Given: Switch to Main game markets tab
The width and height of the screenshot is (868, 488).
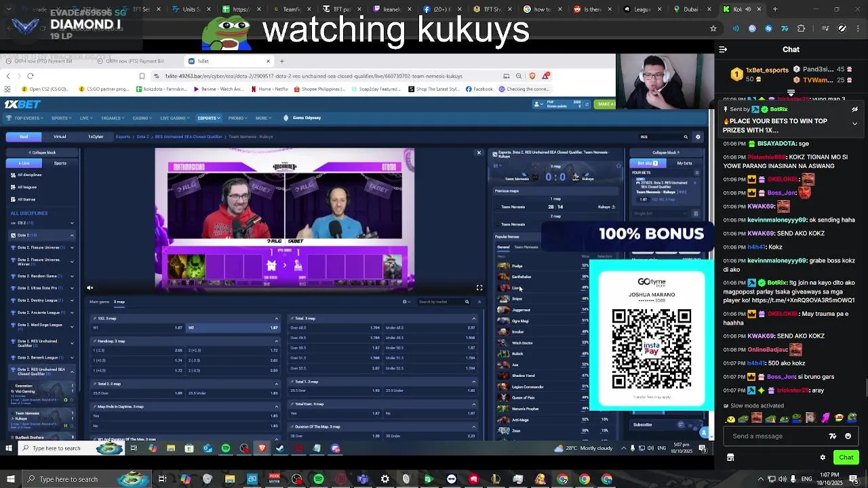Looking at the screenshot, I should pos(99,302).
